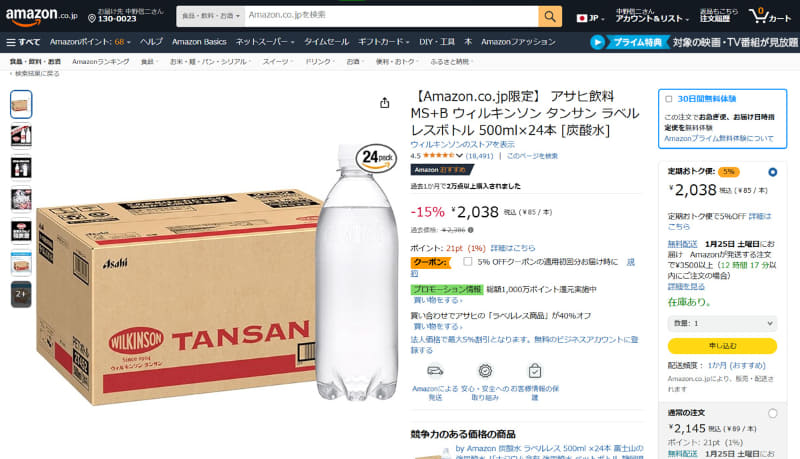800x459 pixels.
Task: Click the Amazon shipping truck icon
Action: tap(435, 371)
